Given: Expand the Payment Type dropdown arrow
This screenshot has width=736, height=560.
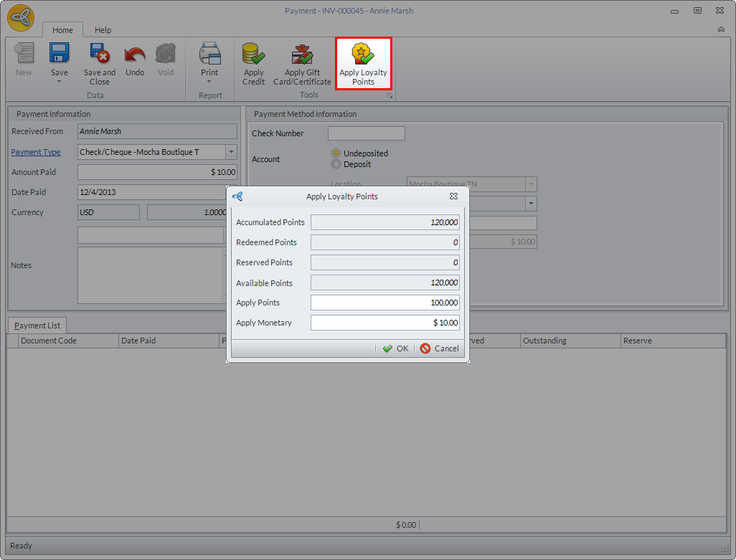Looking at the screenshot, I should point(231,152).
